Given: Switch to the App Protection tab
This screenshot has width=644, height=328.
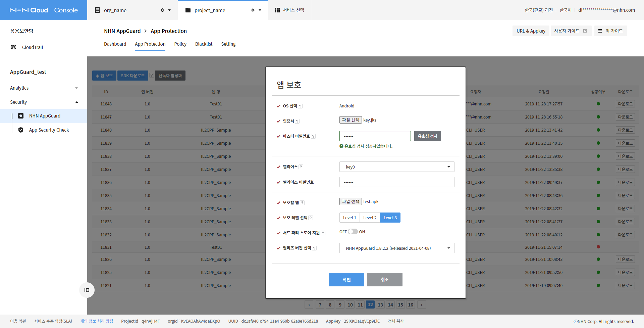Looking at the screenshot, I should coord(150,44).
